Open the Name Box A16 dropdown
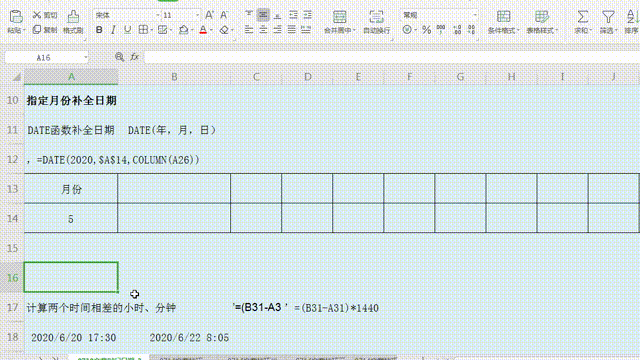The image size is (640, 360). 85,58
